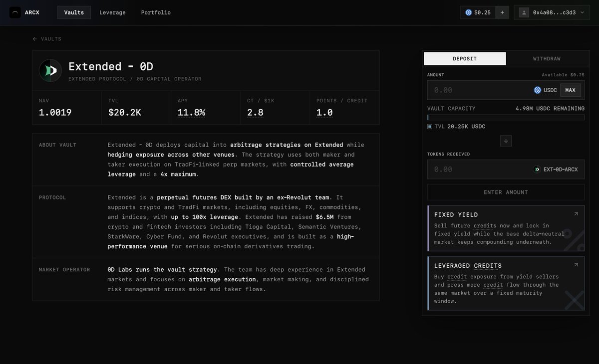Open the Portfolio tab
Viewport: 599px width, 364px height.
[x=156, y=12]
